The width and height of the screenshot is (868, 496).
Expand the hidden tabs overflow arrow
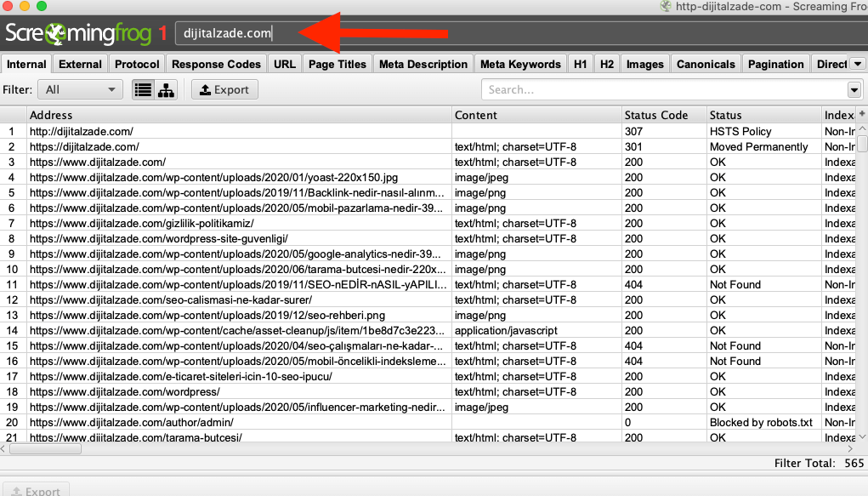pyautogui.click(x=858, y=64)
